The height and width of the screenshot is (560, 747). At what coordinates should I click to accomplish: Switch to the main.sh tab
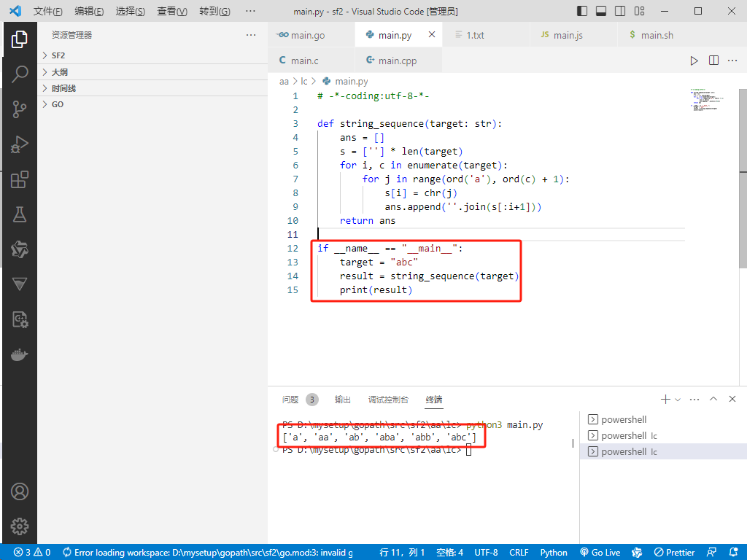tap(661, 35)
